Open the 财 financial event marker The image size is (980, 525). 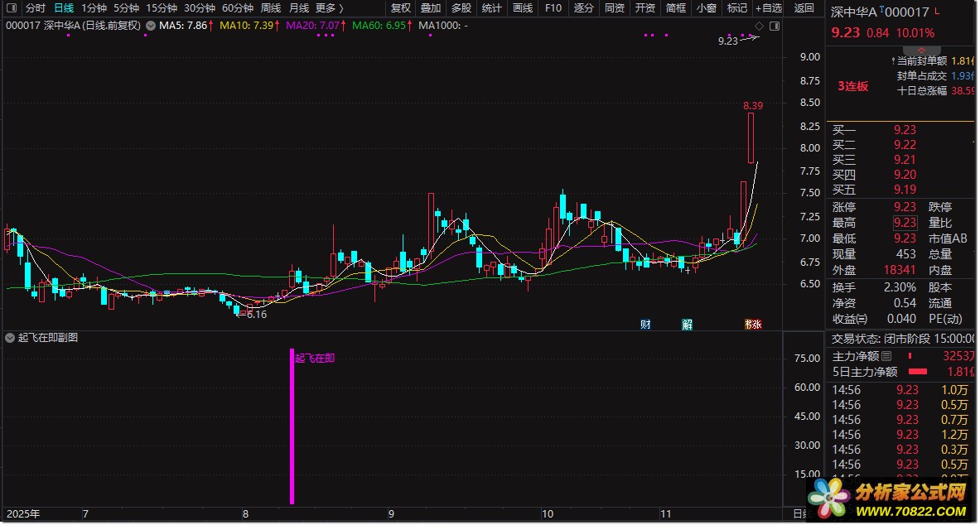(645, 325)
